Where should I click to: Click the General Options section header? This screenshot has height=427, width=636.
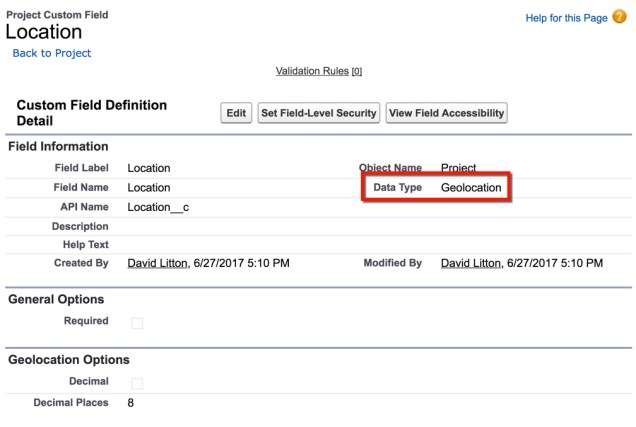[56, 299]
